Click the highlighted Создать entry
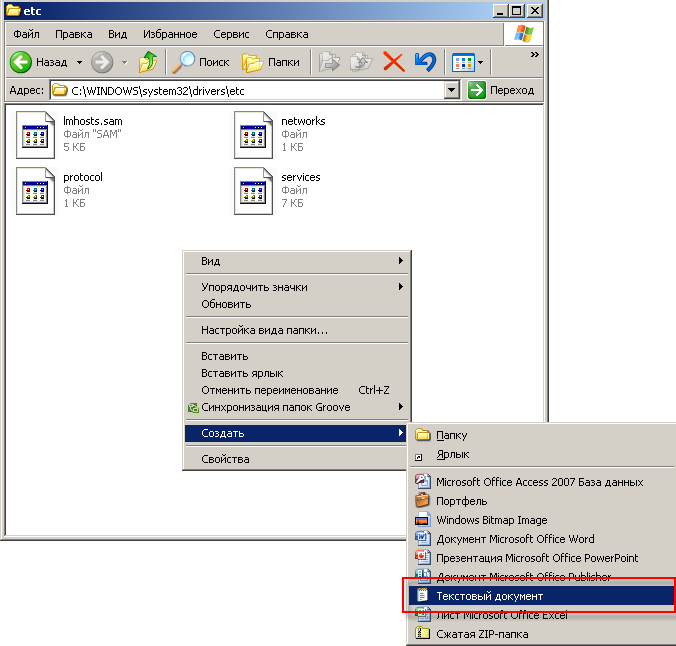 click(x=297, y=433)
